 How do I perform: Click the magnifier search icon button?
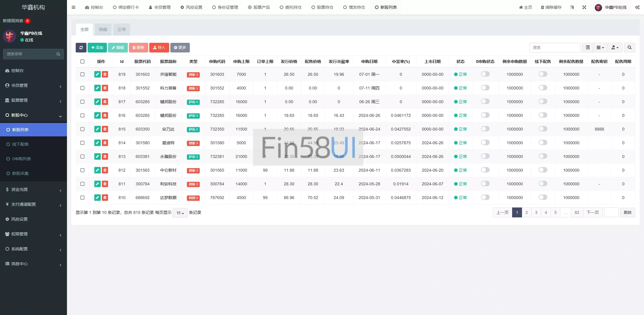pos(629,47)
